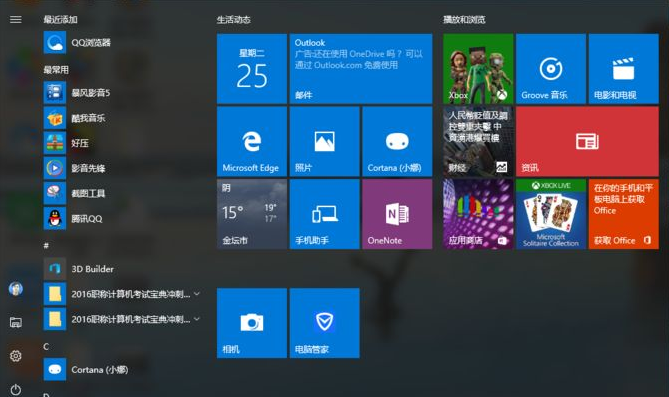
Task: Open QQ浏览器 from recently added
Action: tap(122, 43)
